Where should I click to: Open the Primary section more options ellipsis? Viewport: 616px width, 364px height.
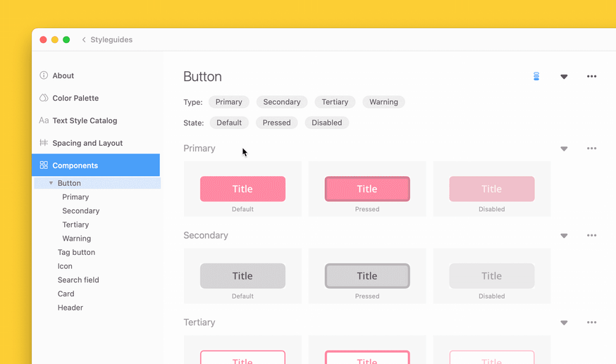point(591,149)
